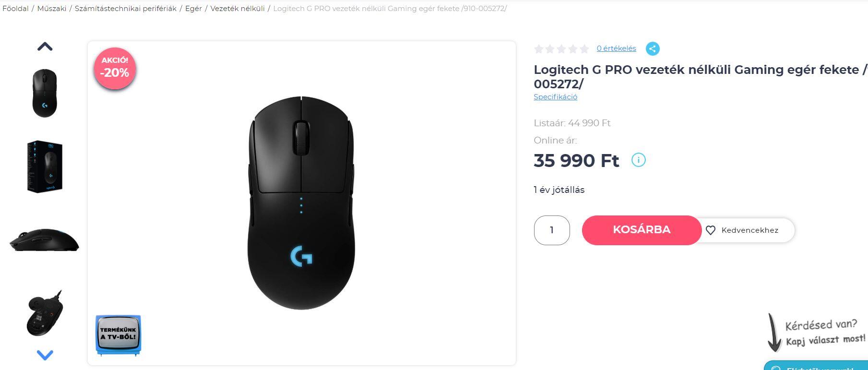Click the quantity input field

click(x=552, y=230)
